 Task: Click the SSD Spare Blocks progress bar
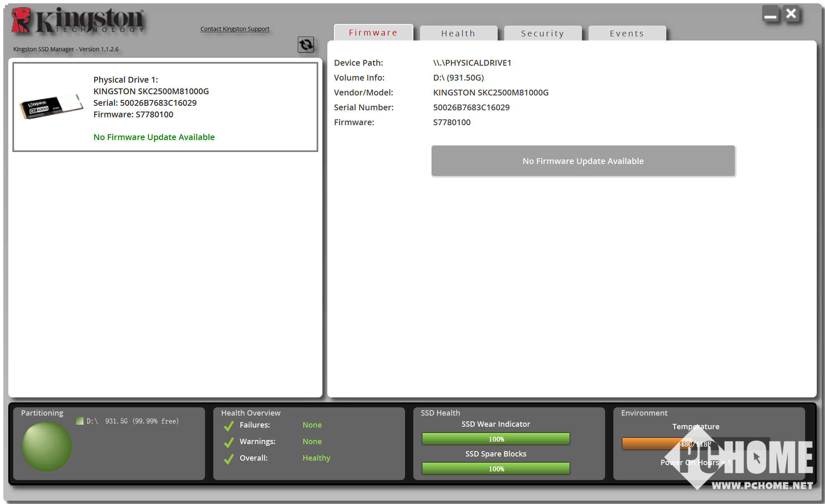point(496,468)
